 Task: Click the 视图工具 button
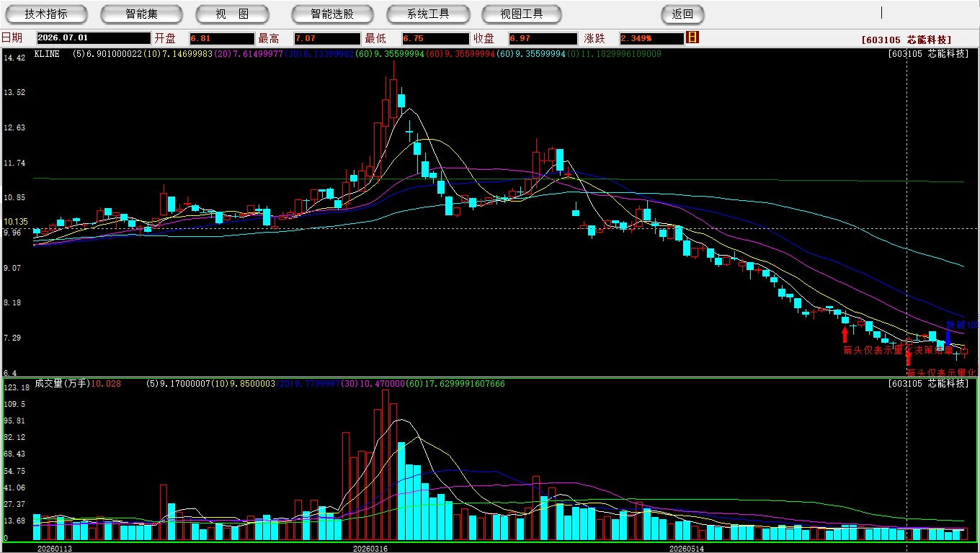click(522, 14)
